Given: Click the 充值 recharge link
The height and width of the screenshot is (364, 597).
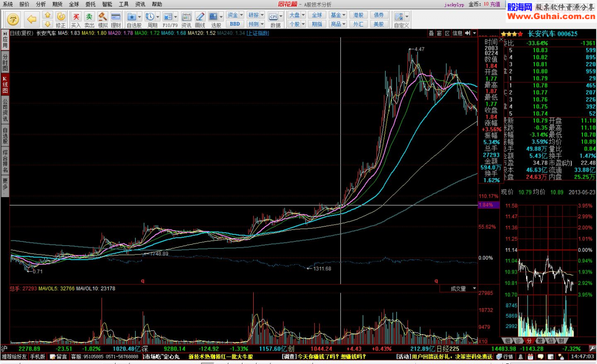Looking at the screenshot, I should (x=495, y=4).
